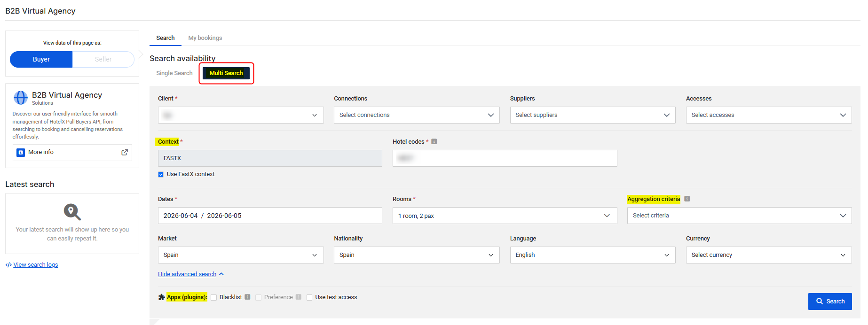Click the Solutions subtitle text
This screenshot has height=325, width=868.
(x=42, y=103)
